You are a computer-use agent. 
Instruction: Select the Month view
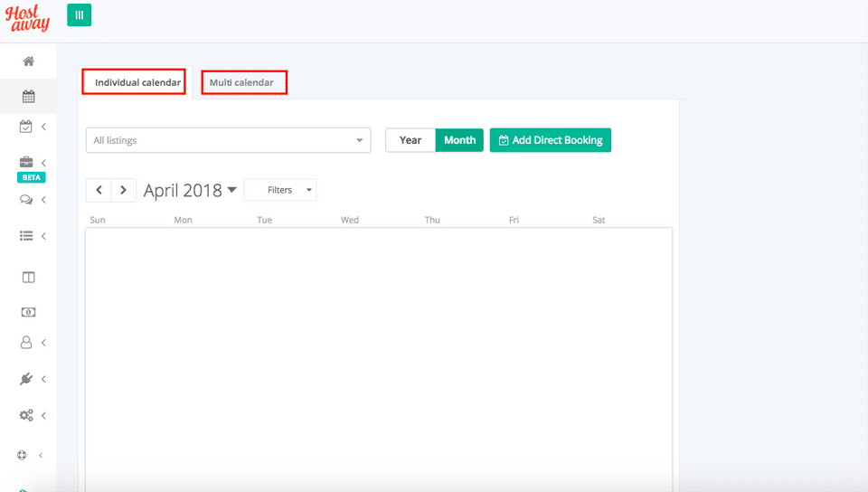click(459, 140)
